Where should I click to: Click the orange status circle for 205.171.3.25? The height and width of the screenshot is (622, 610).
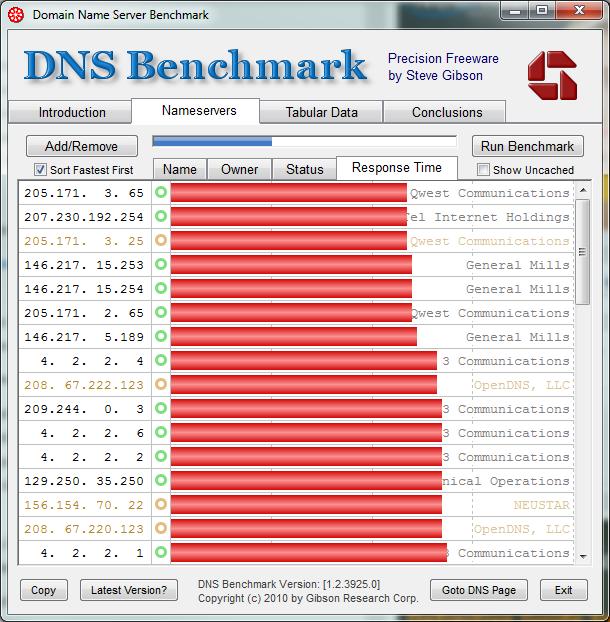161,240
